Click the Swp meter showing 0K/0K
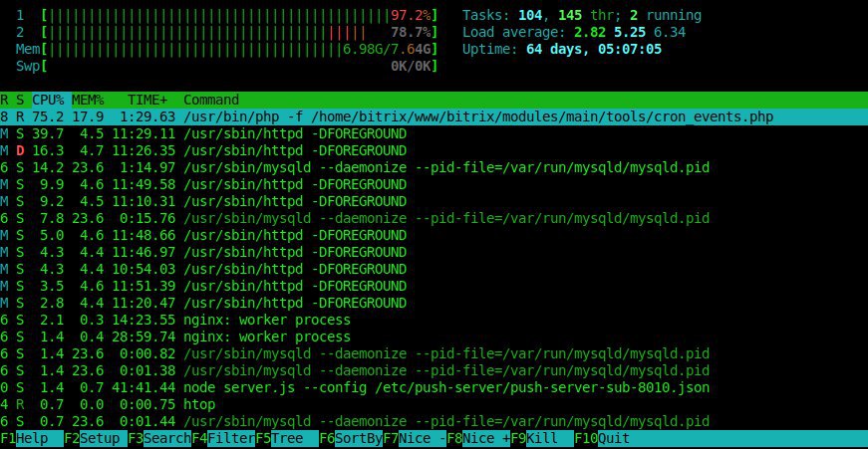The width and height of the screenshot is (868, 449). point(227,67)
